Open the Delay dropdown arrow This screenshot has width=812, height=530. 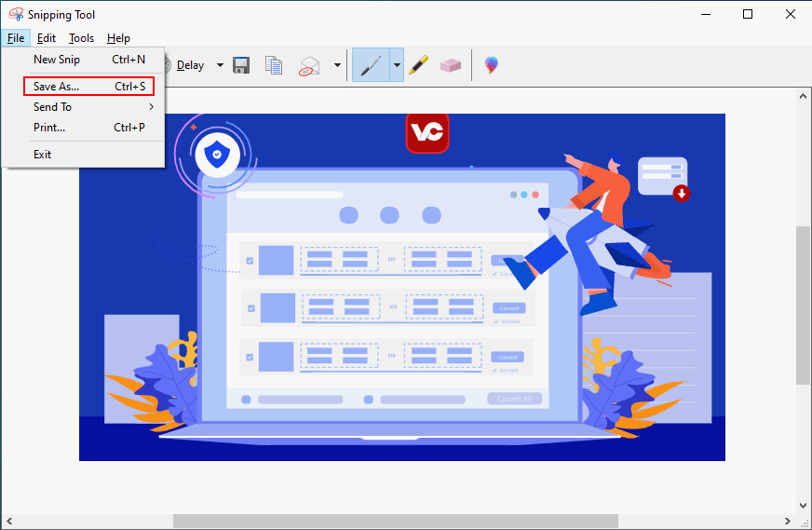(x=220, y=65)
